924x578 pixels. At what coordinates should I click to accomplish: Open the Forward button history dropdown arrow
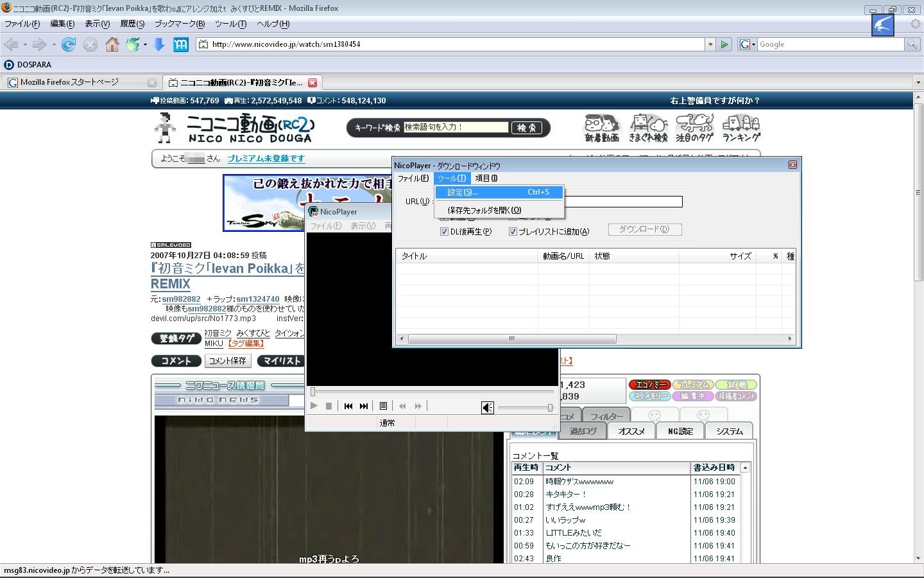point(54,44)
